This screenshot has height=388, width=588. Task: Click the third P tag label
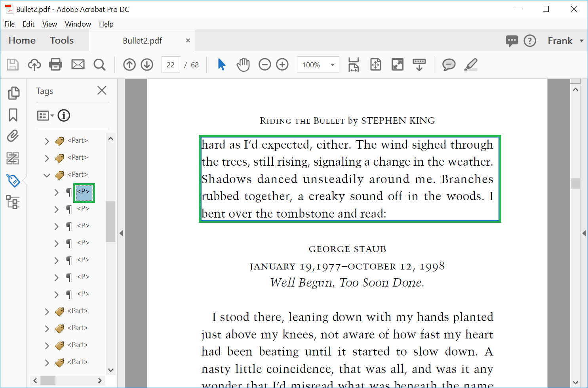point(83,226)
